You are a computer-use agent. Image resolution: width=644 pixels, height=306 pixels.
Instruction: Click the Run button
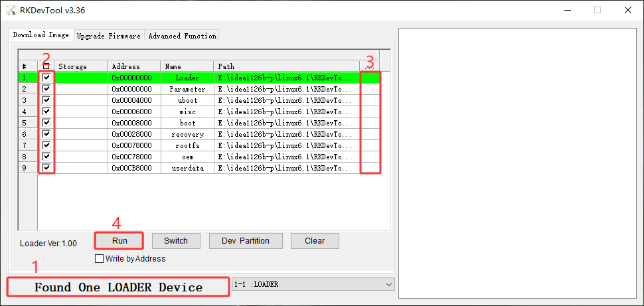point(120,241)
